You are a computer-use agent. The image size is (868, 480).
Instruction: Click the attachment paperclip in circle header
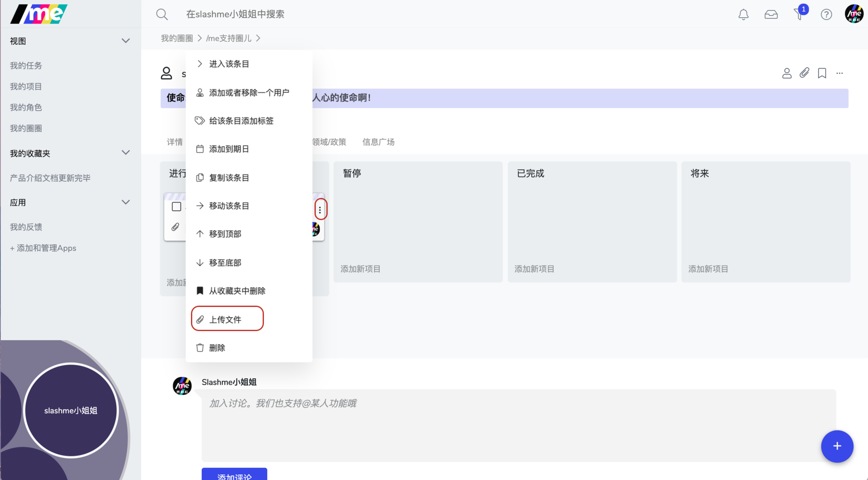[x=804, y=73]
